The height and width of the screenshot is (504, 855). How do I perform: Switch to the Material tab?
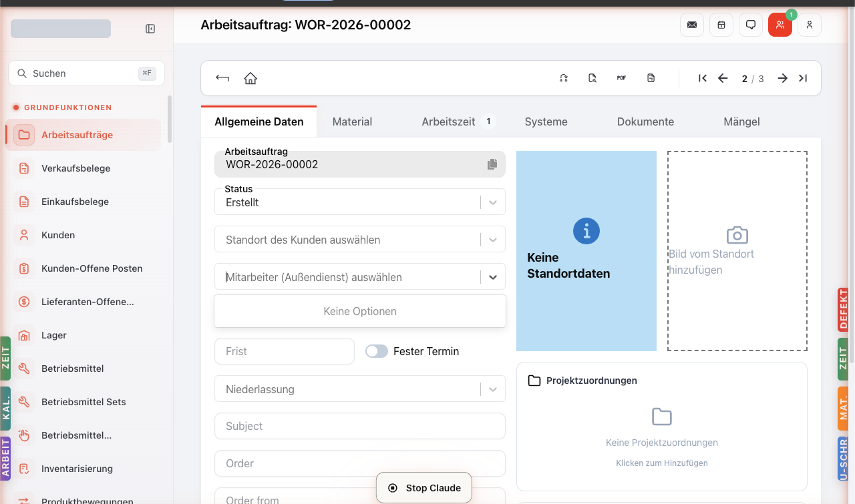(x=352, y=121)
